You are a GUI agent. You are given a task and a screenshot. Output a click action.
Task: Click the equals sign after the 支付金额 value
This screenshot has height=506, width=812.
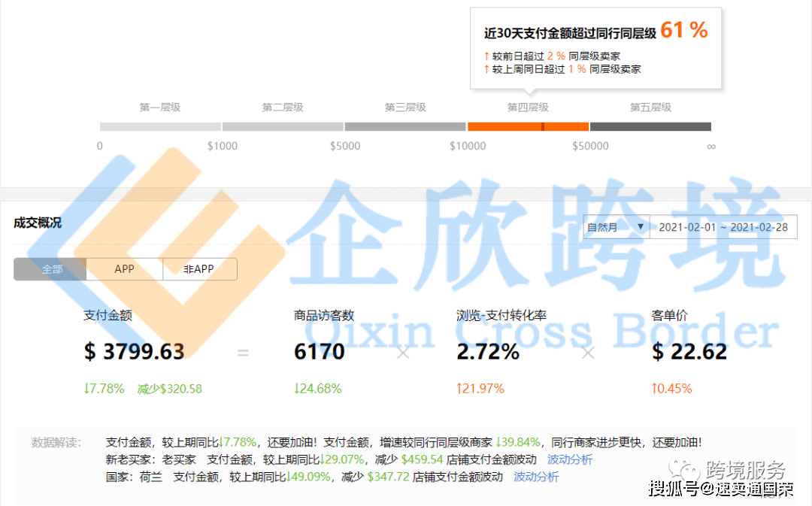pyautogui.click(x=243, y=352)
